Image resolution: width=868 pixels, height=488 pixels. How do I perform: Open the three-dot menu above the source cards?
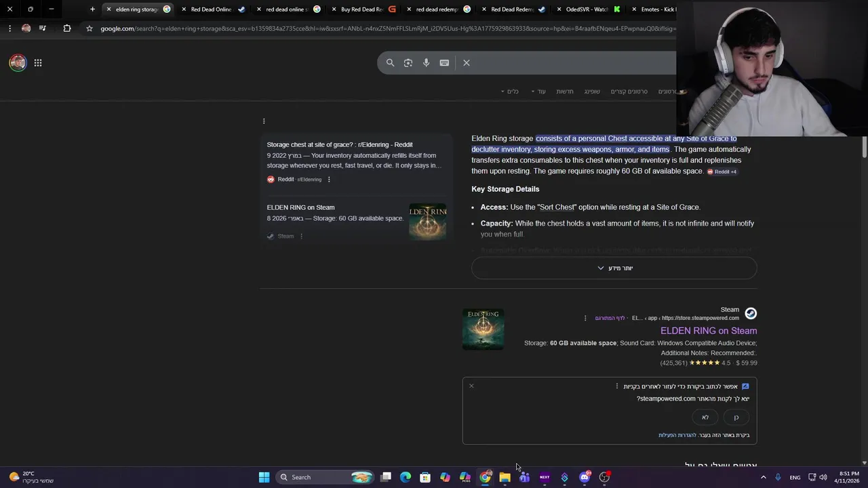264,121
